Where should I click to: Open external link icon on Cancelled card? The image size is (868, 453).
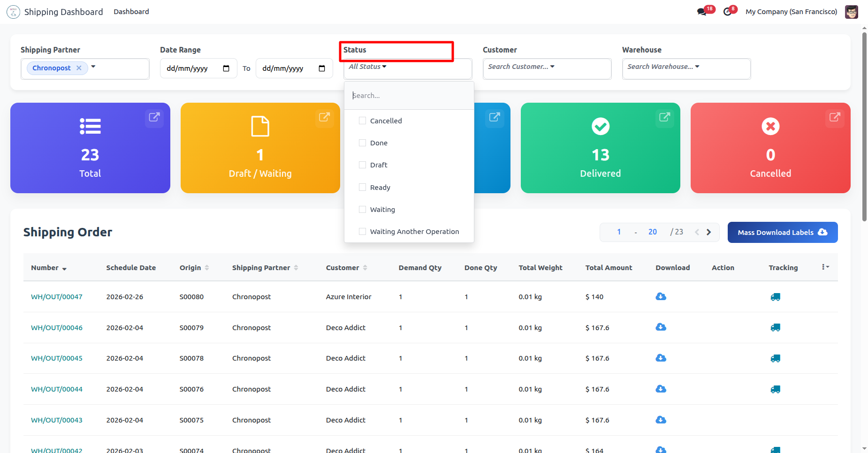(835, 117)
